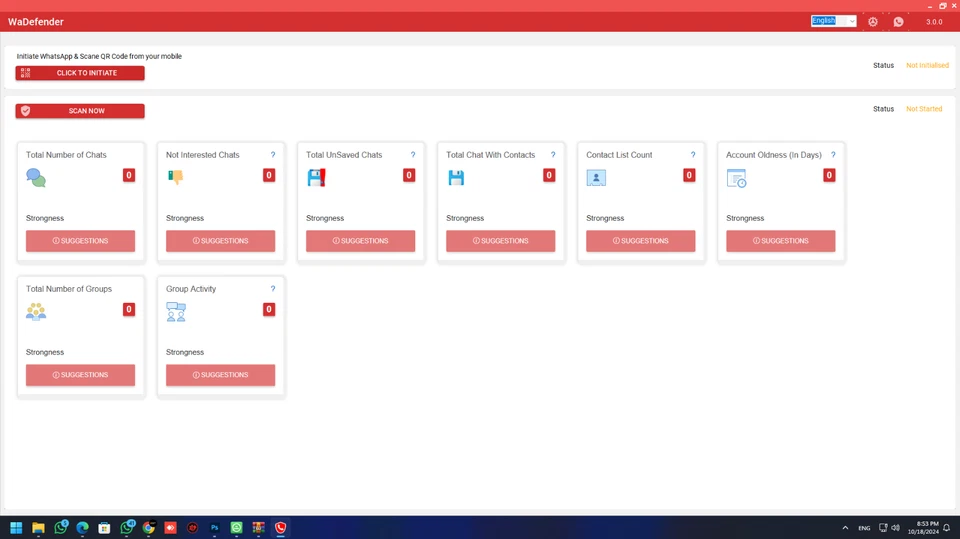960x539 pixels.
Task: Open Suggestions for Contact List Count
Action: 640,241
